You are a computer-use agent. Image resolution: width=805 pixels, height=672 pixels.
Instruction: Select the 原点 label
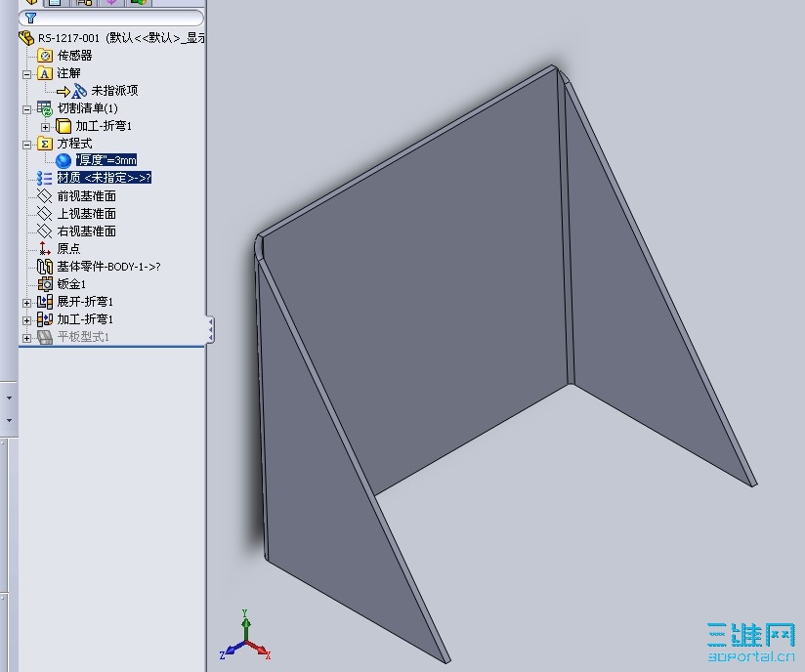tap(68, 248)
